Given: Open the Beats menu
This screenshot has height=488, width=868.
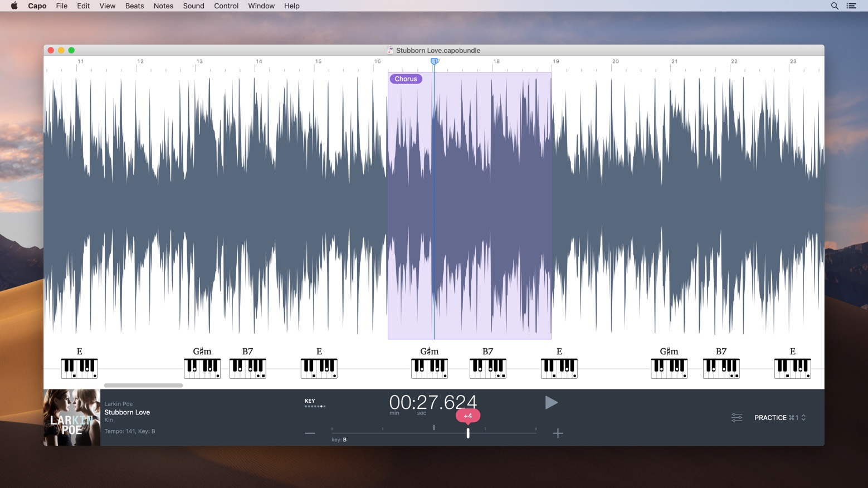Looking at the screenshot, I should [134, 6].
